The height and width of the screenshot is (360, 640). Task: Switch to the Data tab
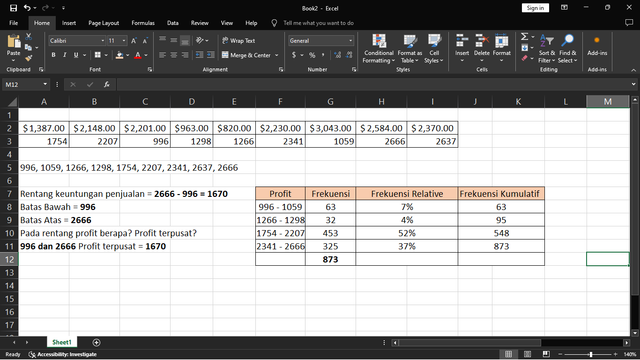(173, 23)
